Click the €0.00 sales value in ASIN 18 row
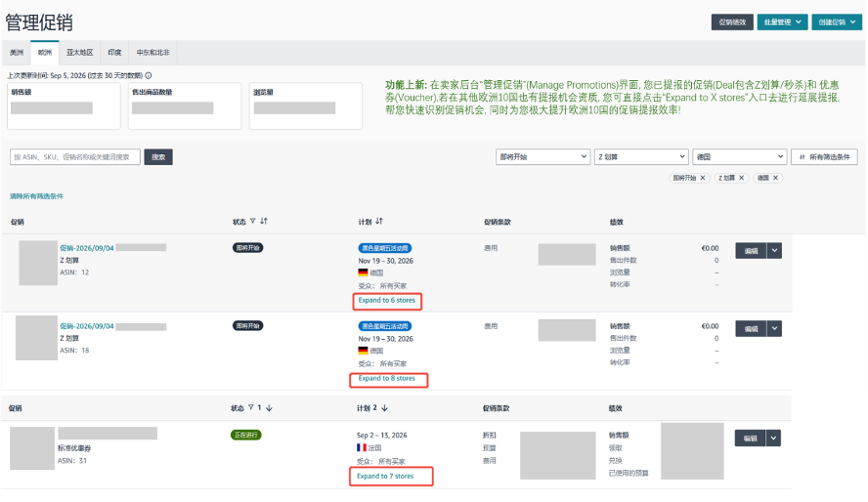The height and width of the screenshot is (502, 868). (710, 326)
